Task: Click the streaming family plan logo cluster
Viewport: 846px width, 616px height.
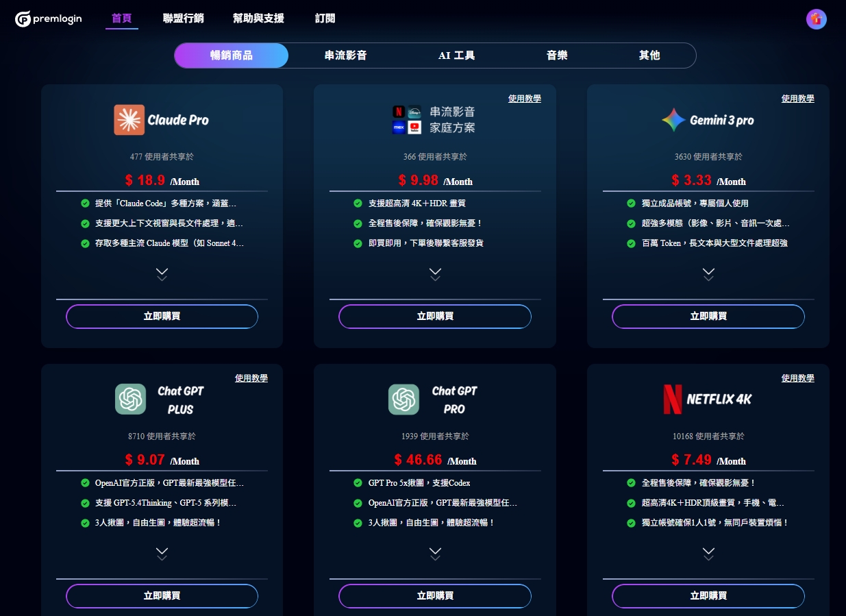Action: tap(407, 119)
